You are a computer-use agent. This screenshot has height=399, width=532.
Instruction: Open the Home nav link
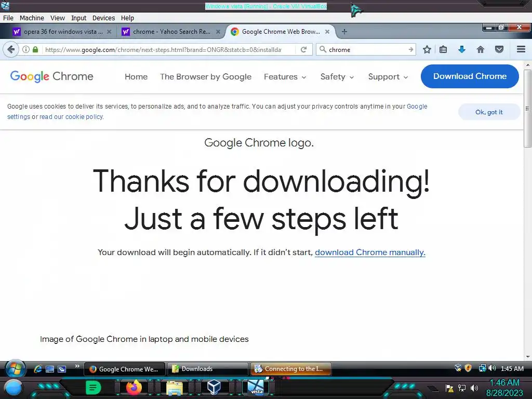(x=136, y=77)
